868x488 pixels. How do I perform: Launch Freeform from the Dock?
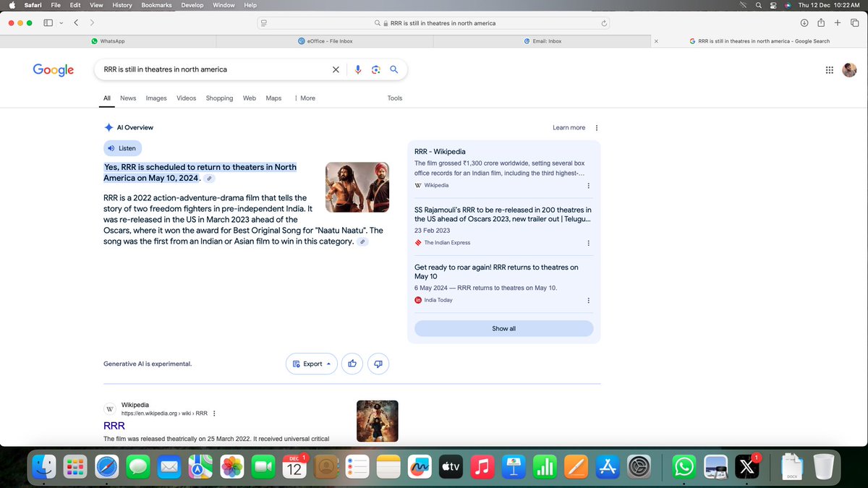pos(420,468)
